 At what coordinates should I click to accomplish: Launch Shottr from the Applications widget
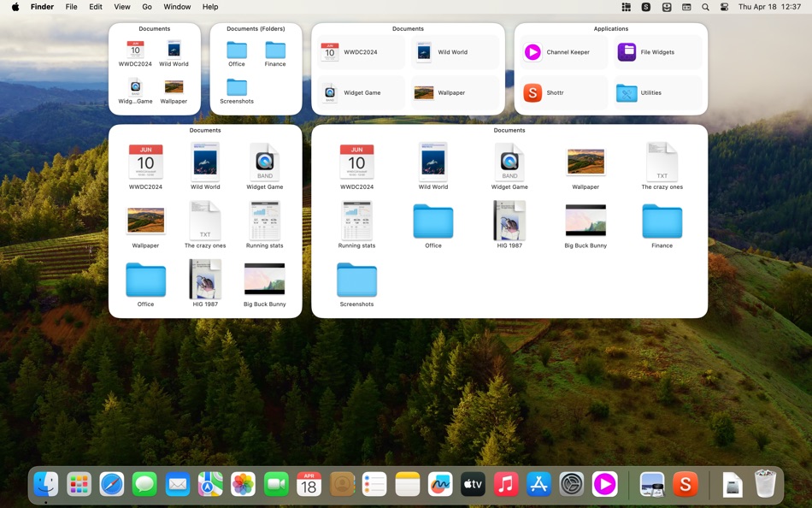click(562, 92)
